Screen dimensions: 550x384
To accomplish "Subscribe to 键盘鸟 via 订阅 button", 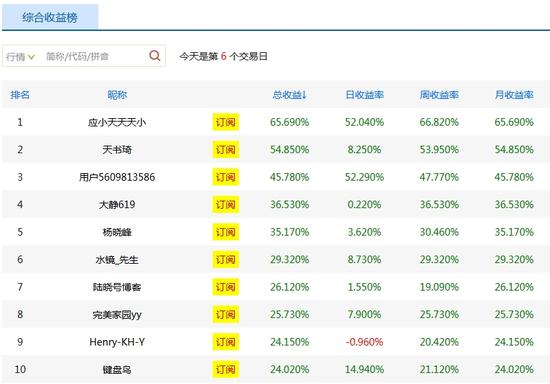I will click(226, 369).
